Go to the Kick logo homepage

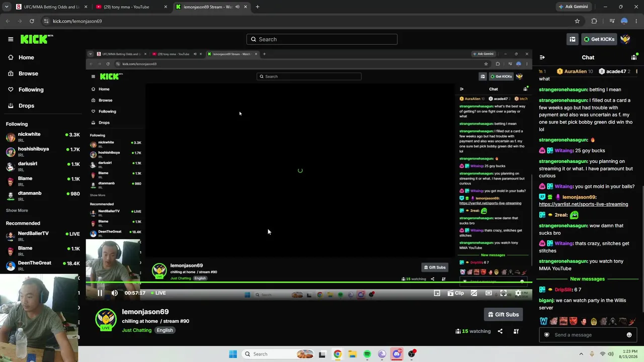pos(37,39)
